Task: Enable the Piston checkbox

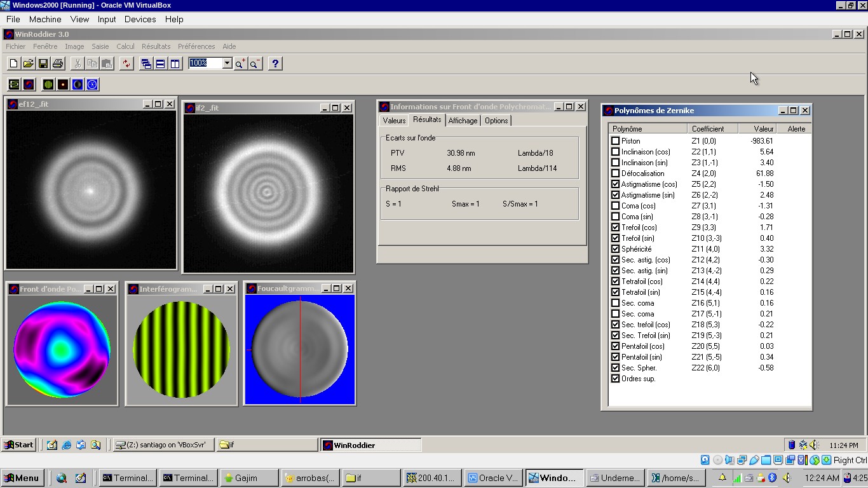Action: (615, 141)
